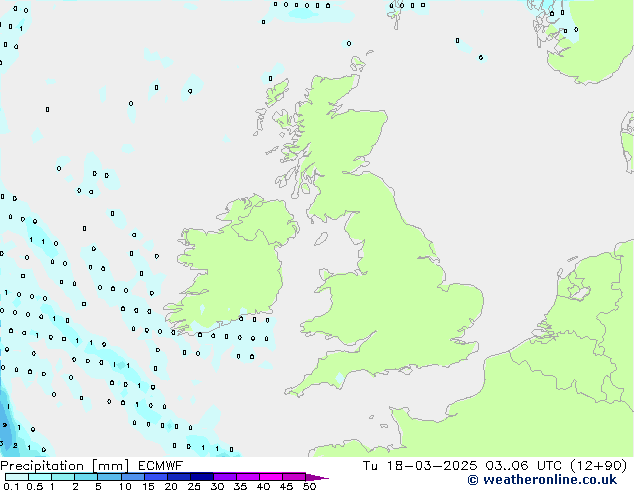Select the 0.1–0.5 mm legend color swatch
This screenshot has height=490, width=634.
tap(17, 477)
